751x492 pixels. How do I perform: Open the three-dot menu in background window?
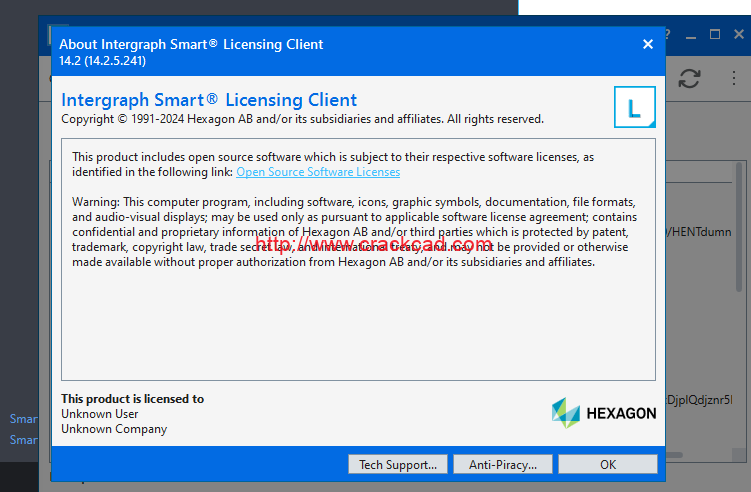pyautogui.click(x=733, y=78)
